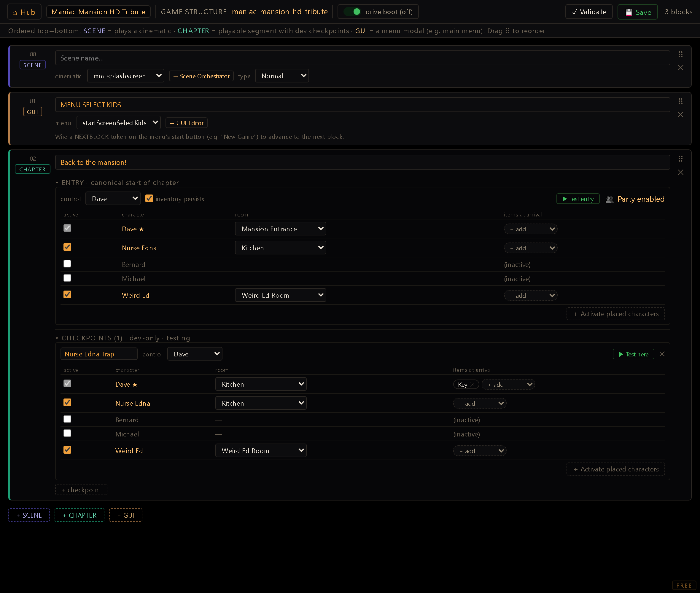Change Dave's Kitchen room in checkpoint
The width and height of the screenshot is (700, 593).
(x=261, y=384)
